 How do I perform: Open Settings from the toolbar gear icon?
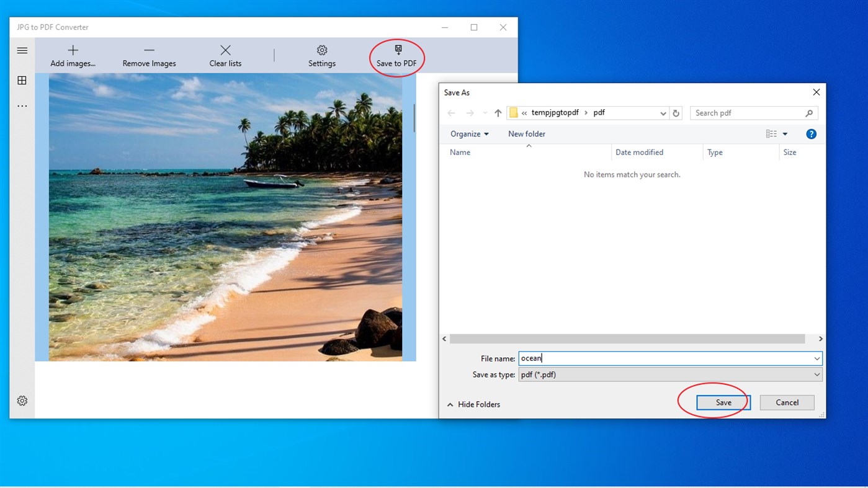click(322, 50)
